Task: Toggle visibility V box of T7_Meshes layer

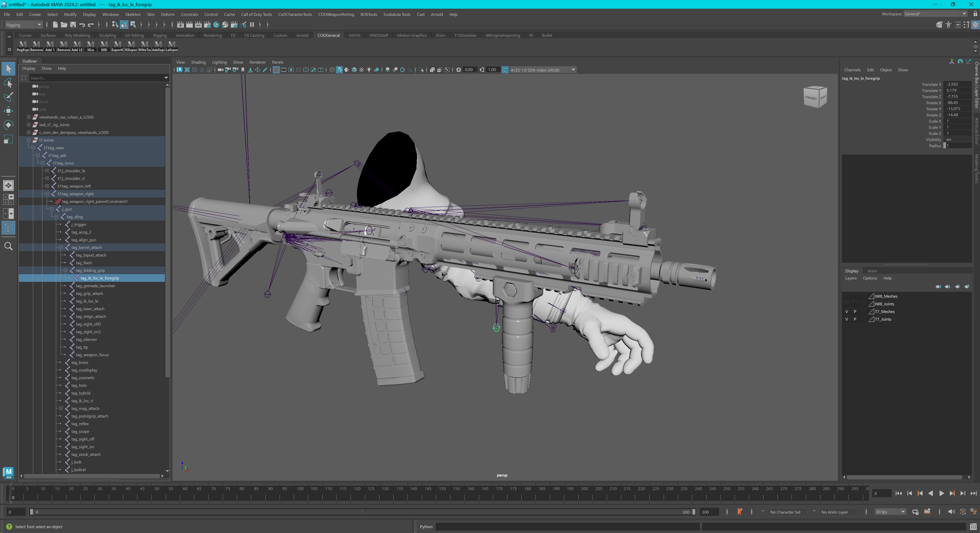Action: (x=846, y=311)
